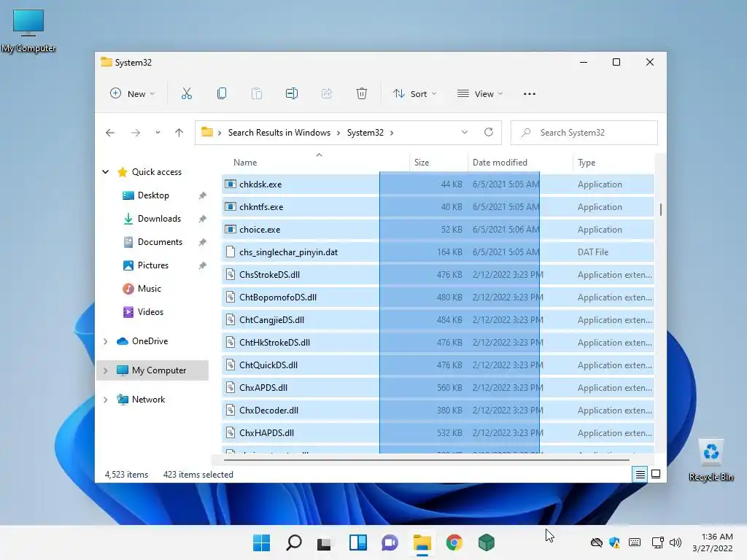Screen dimensions: 747x560
Task: Open the green cube taskbar app
Action: pos(487,542)
